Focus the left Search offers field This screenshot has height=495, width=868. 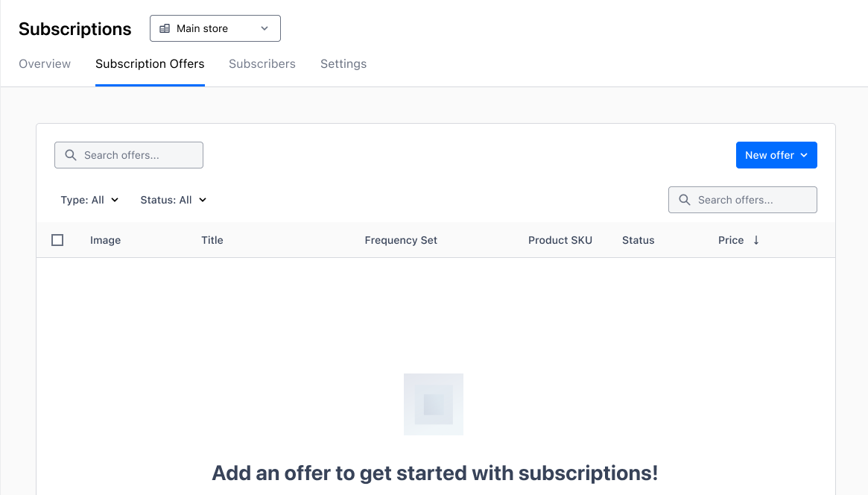[x=129, y=155]
